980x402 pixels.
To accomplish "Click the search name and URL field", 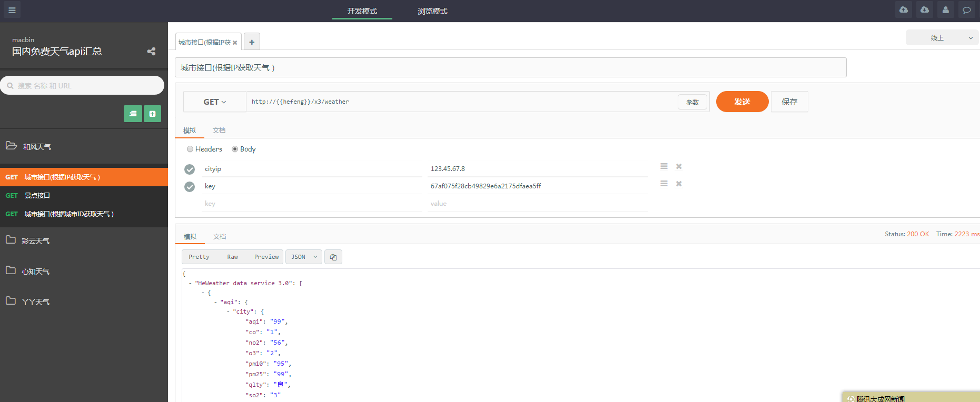I will 82,85.
